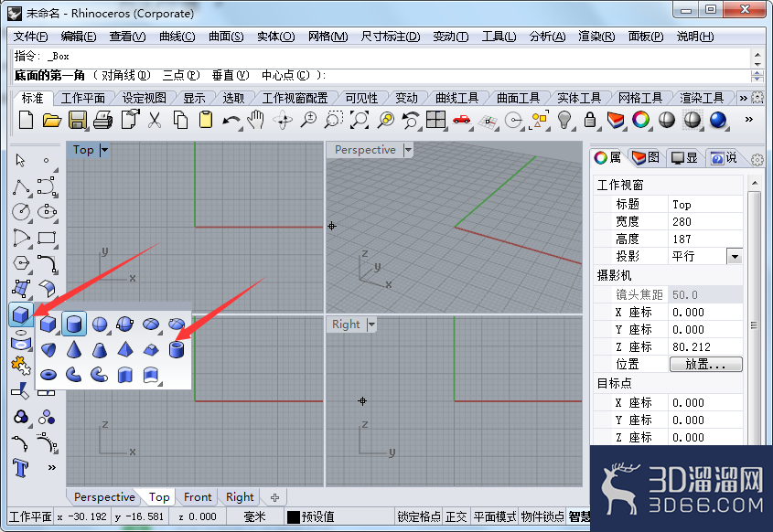Expand main toolbar overflow » beside render sphere
The width and height of the screenshot is (773, 532).
pos(749,119)
